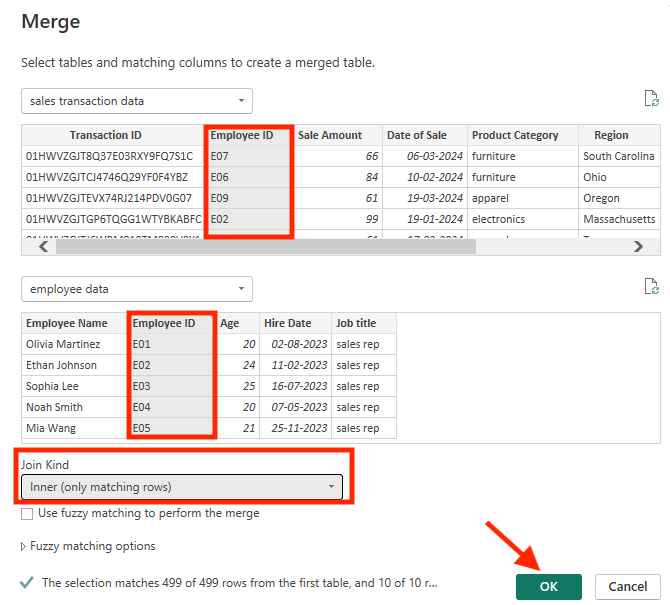Click cell E04 in employee table
This screenshot has height=605, width=670.
tap(171, 407)
